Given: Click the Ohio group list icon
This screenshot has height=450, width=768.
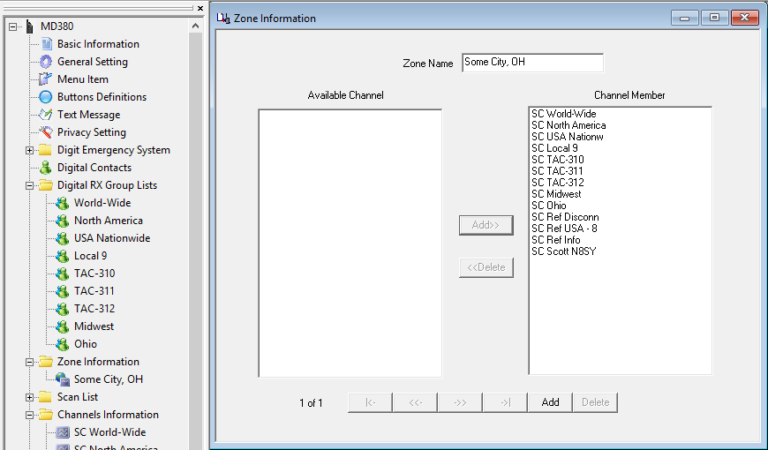Looking at the screenshot, I should pos(62,344).
